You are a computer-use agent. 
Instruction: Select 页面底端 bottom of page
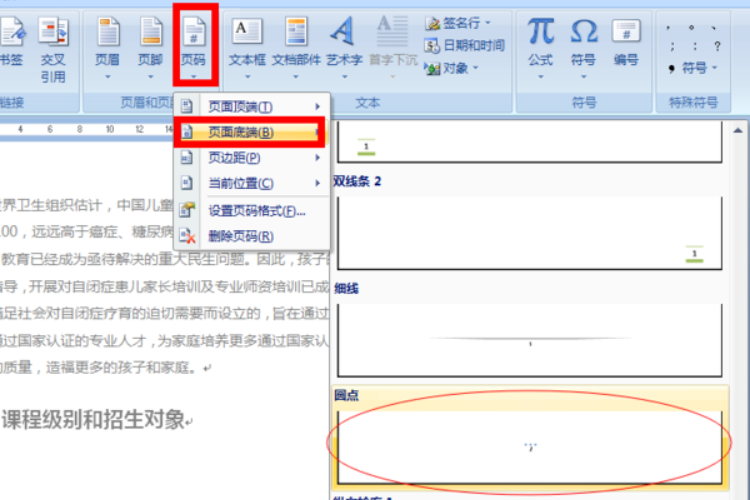251,132
